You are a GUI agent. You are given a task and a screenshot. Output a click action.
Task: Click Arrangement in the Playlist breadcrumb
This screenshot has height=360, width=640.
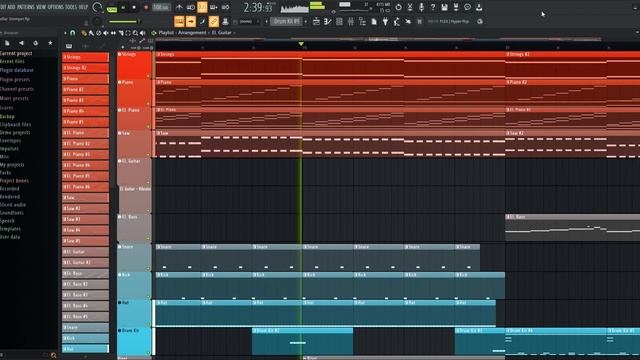click(x=192, y=33)
